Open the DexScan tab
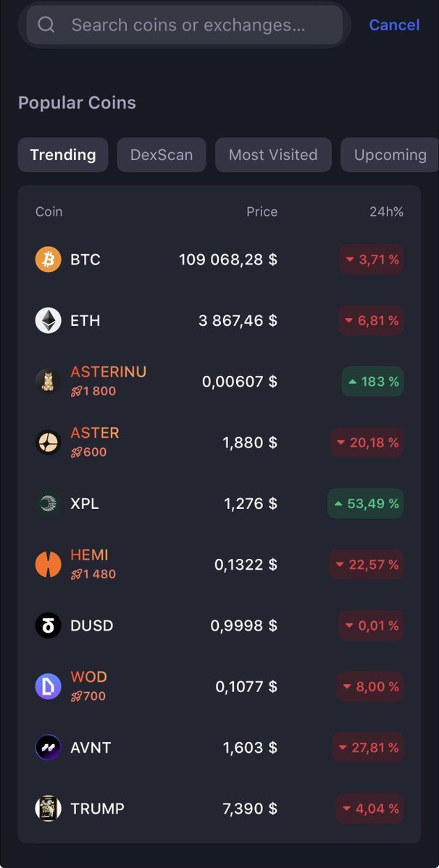This screenshot has height=868, width=439. coord(162,155)
